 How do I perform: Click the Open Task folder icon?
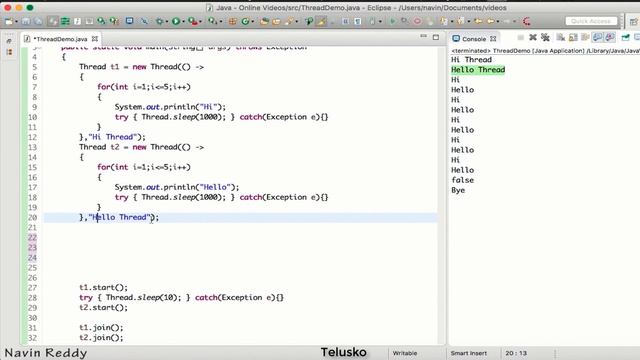tap(276, 21)
